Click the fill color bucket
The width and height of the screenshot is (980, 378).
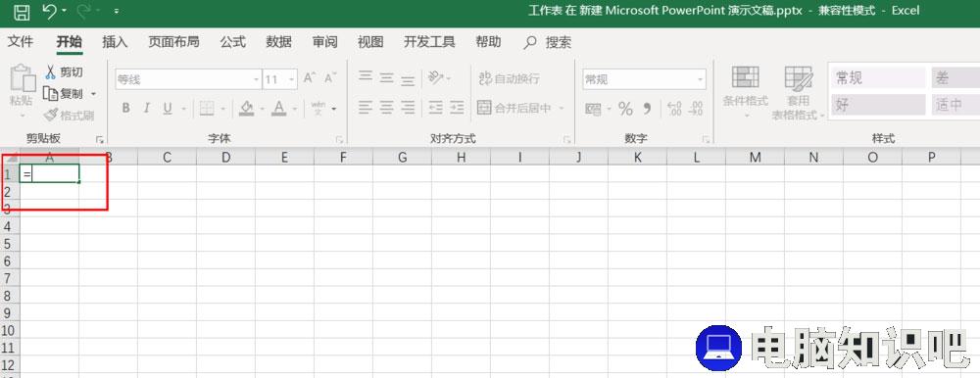pos(246,108)
